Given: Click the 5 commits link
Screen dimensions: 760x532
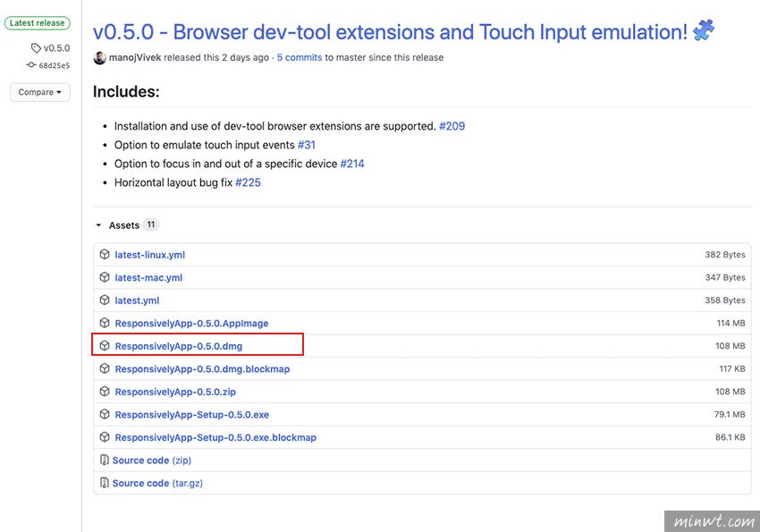Looking at the screenshot, I should point(299,57).
